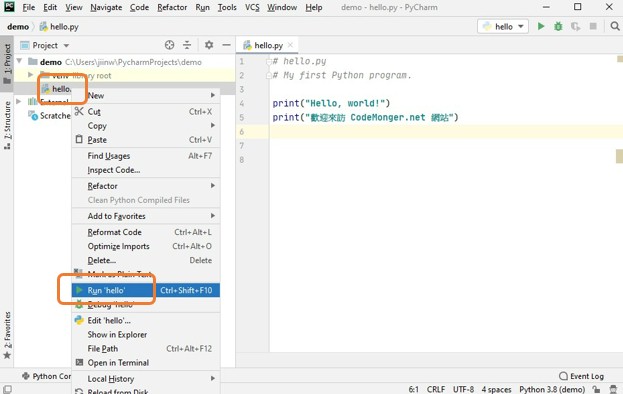Close the hello.py editor tab
The height and width of the screenshot is (394, 623).
click(290, 45)
